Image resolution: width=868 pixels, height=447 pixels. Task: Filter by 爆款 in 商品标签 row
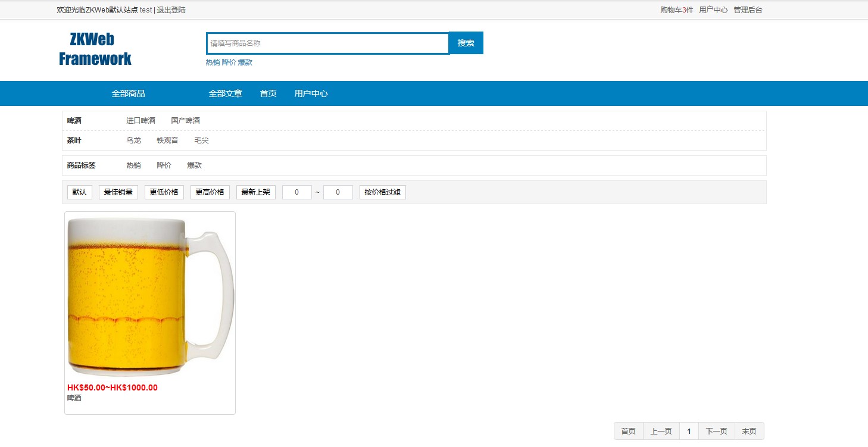pyautogui.click(x=194, y=165)
